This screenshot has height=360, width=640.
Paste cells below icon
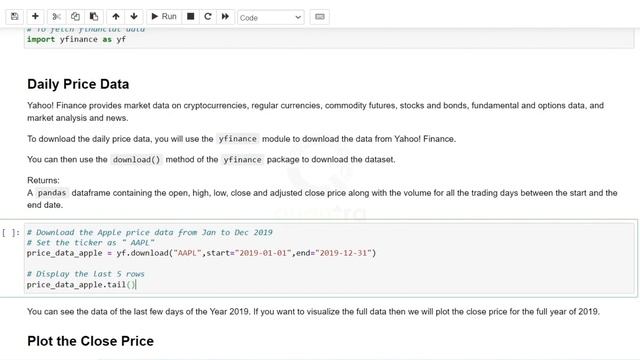click(94, 17)
